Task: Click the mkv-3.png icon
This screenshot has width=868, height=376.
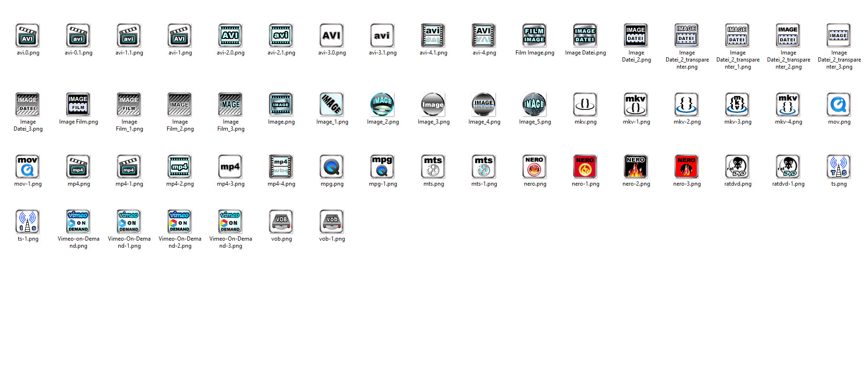Action: pos(737,104)
